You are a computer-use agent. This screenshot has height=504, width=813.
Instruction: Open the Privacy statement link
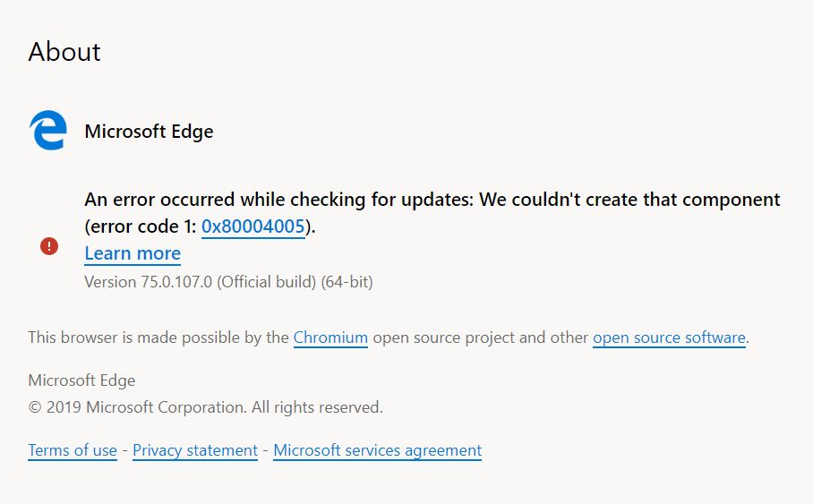195,451
